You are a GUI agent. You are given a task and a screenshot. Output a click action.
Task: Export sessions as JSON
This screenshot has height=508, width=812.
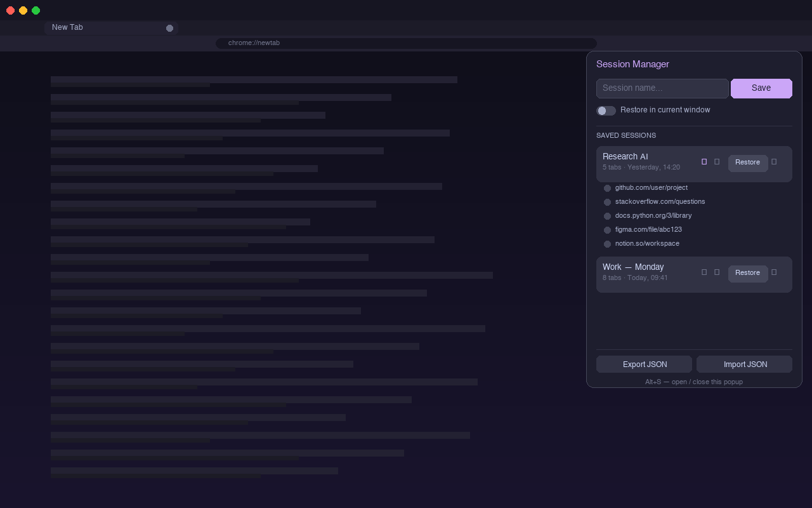[x=644, y=364]
